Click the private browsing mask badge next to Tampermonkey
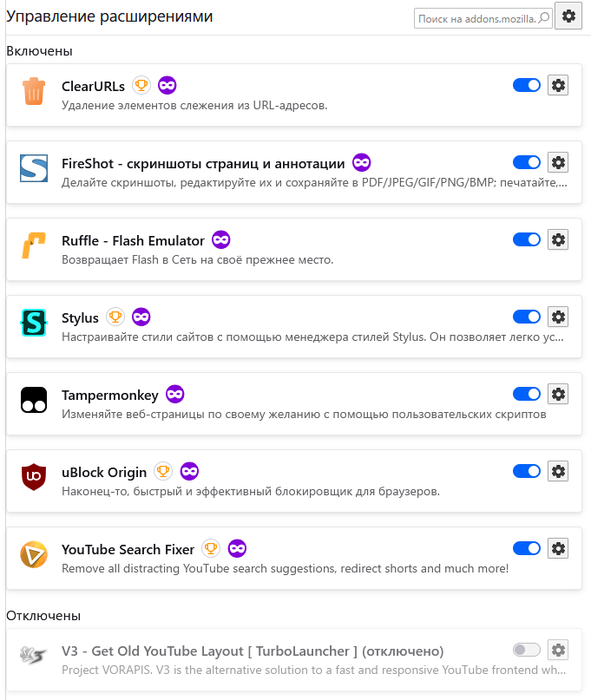 click(175, 395)
